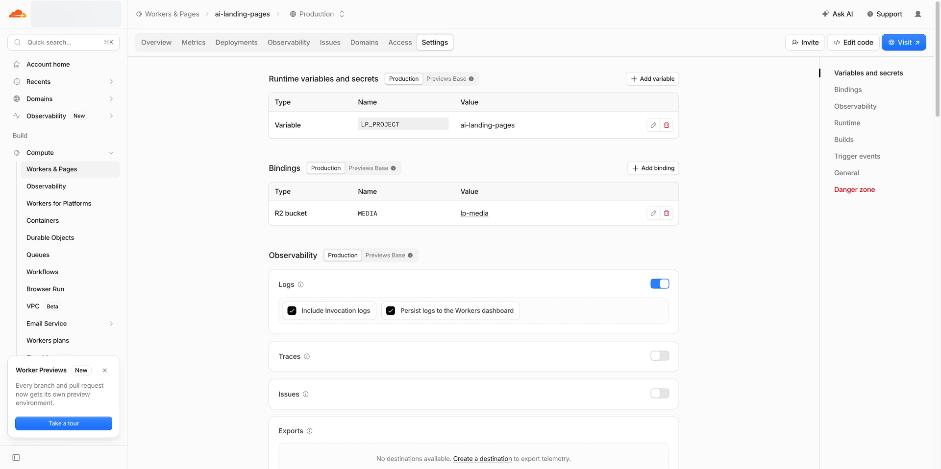Open Edit code button
The height and width of the screenshot is (469, 941).
(x=853, y=43)
